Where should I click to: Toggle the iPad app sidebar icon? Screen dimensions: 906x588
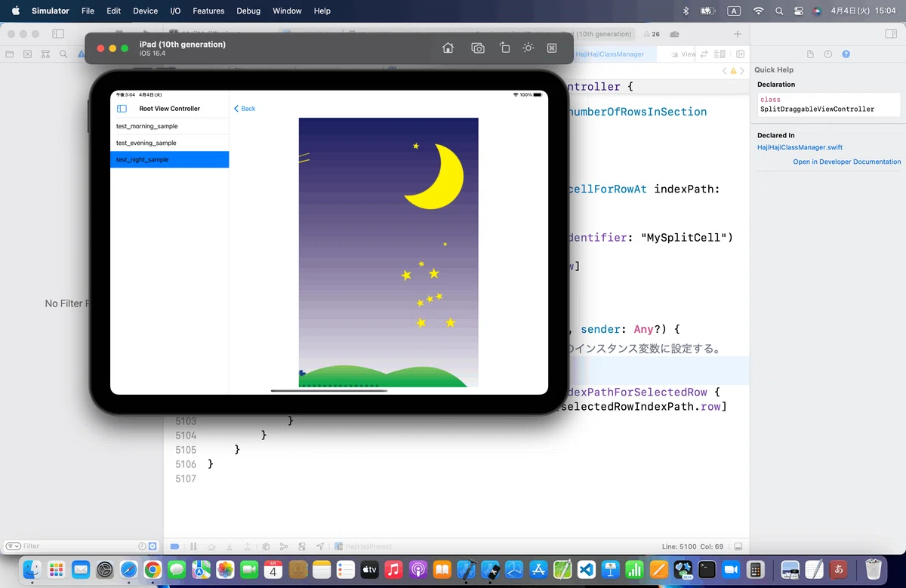pos(122,109)
